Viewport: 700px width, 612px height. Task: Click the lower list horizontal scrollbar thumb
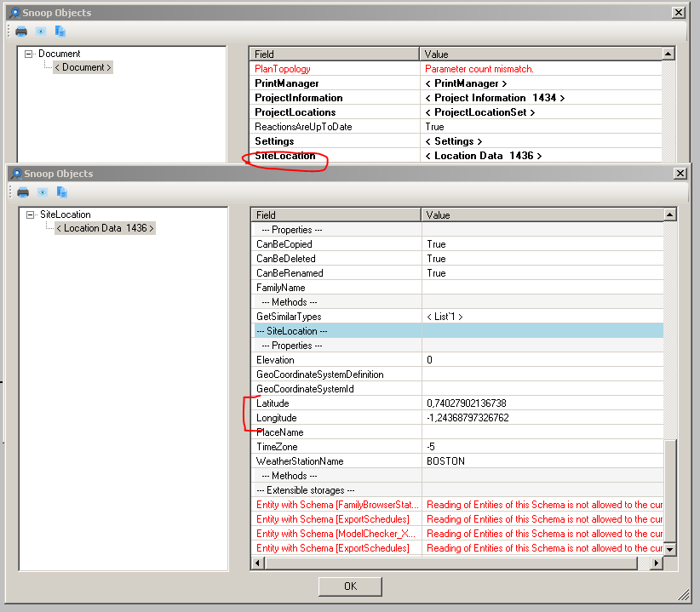tap(451, 563)
